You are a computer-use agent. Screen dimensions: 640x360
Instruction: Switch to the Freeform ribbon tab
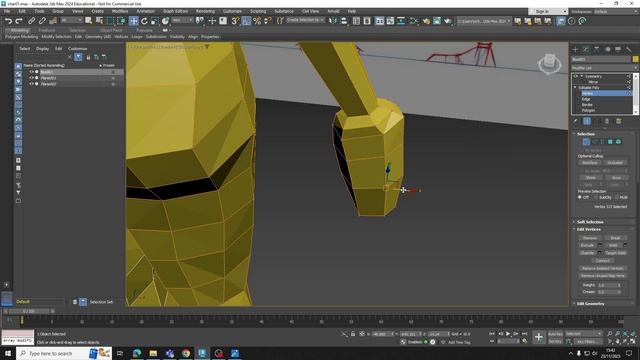46,30
